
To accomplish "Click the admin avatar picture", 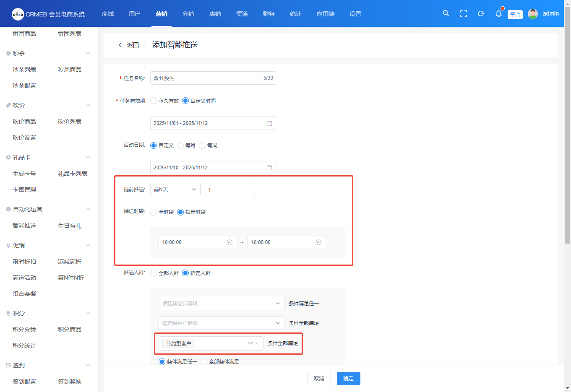I will [533, 14].
